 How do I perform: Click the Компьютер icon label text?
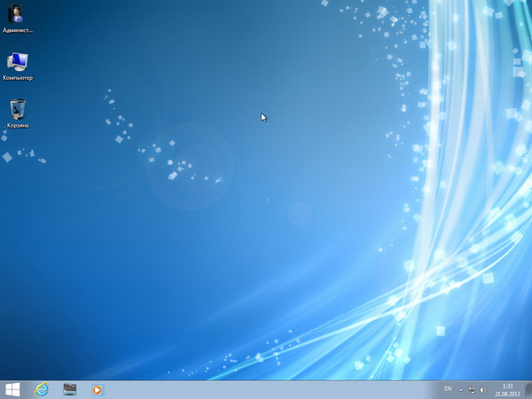(18, 78)
